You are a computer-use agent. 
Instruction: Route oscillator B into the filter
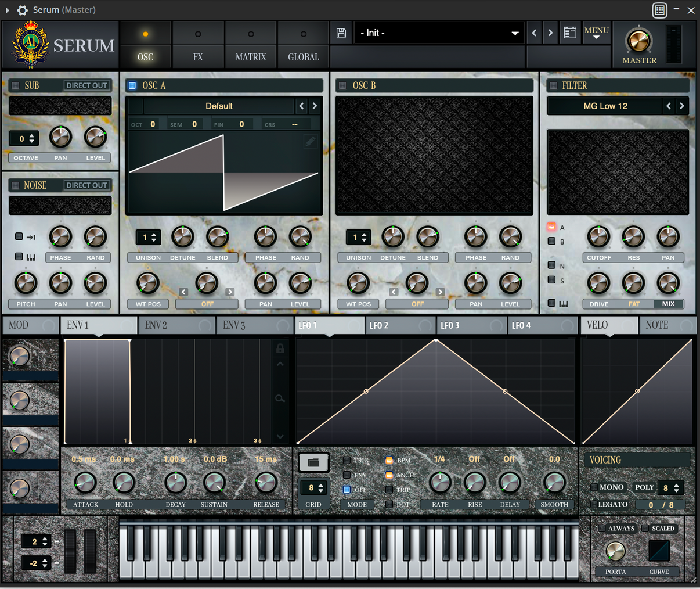551,241
